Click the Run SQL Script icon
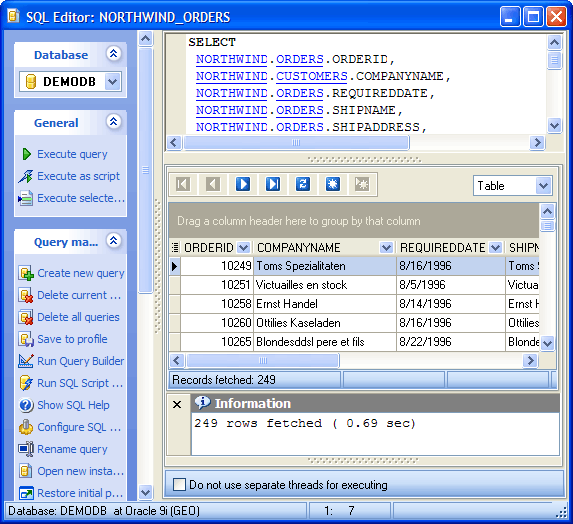 [x=26, y=383]
